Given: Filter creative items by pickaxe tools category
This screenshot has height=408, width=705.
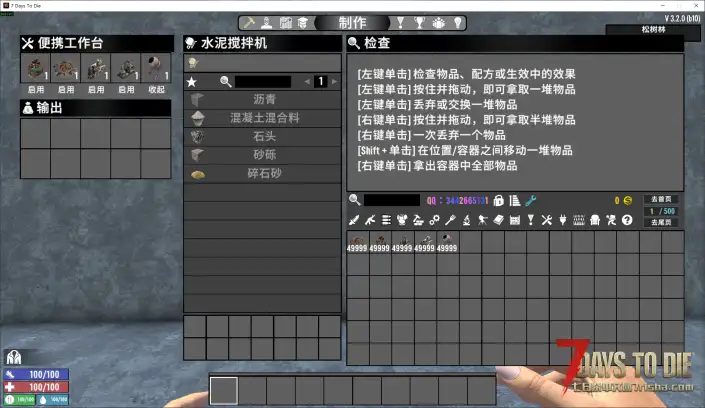Looking at the screenshot, I should [418, 220].
